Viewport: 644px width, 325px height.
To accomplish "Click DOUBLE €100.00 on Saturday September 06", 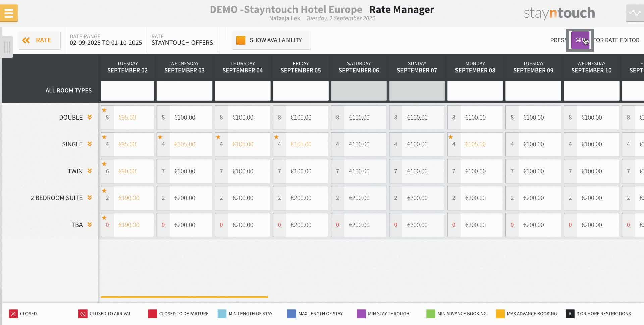I will pos(359,118).
